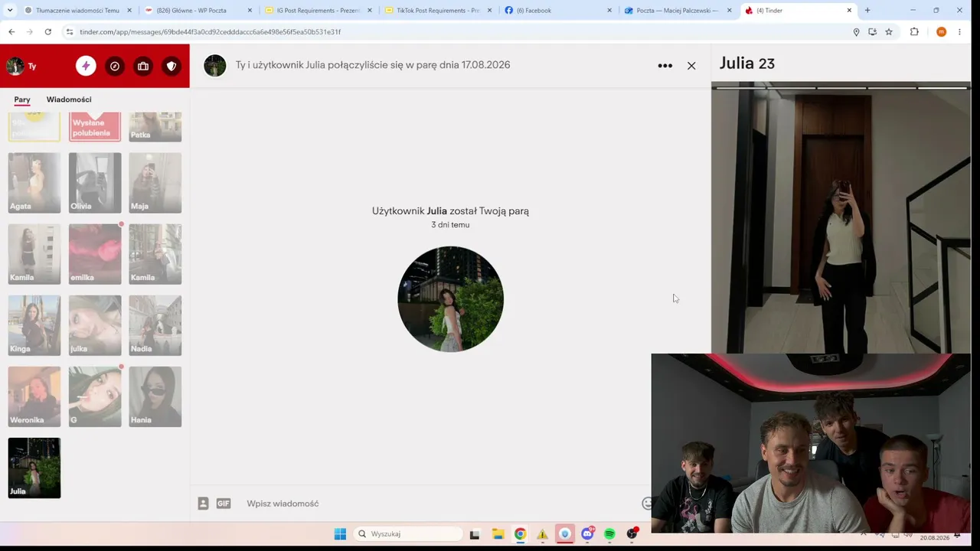Open the match thumbnail for G
The image size is (980, 551).
click(x=95, y=396)
